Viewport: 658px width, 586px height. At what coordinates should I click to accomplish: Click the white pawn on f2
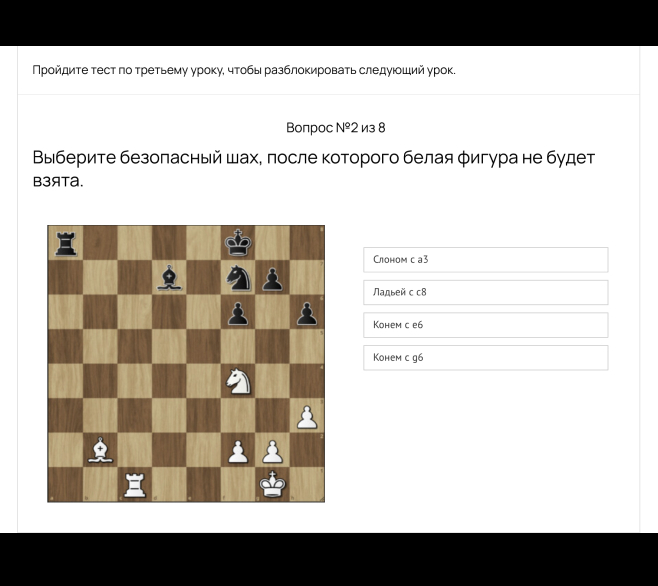(238, 450)
